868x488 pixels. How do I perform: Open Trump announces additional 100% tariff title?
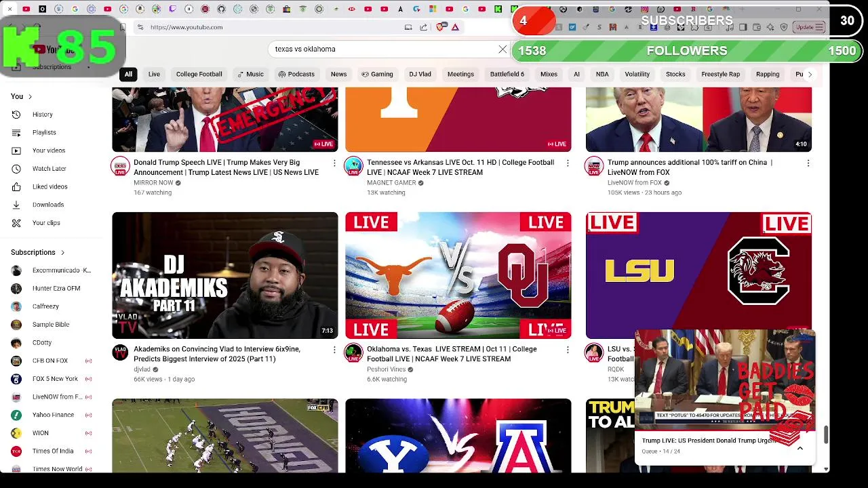[690, 167]
